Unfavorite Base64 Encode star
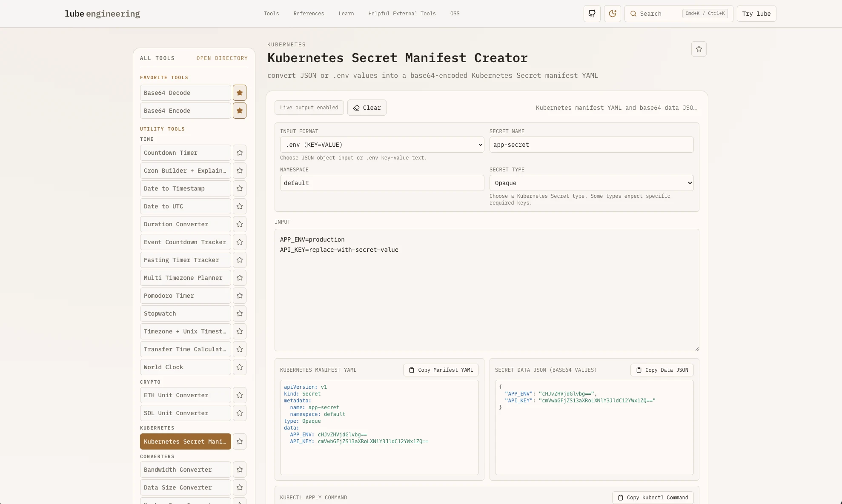The height and width of the screenshot is (504, 842). [240, 111]
